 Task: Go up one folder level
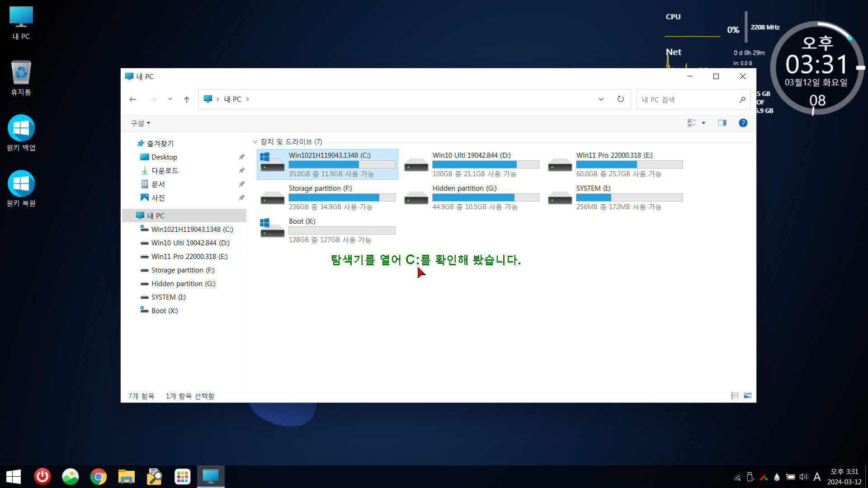click(186, 99)
